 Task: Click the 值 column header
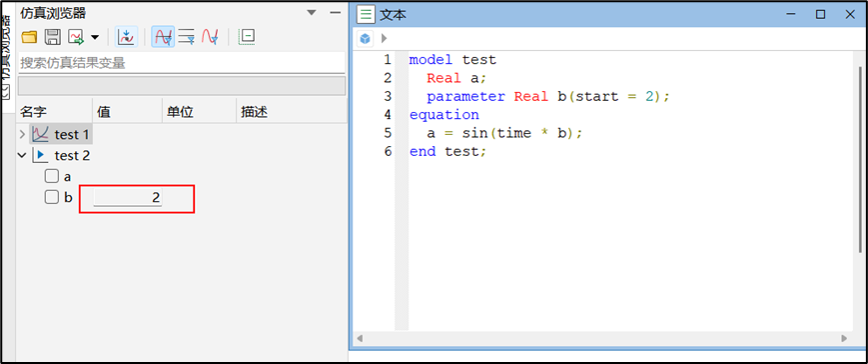(x=127, y=112)
